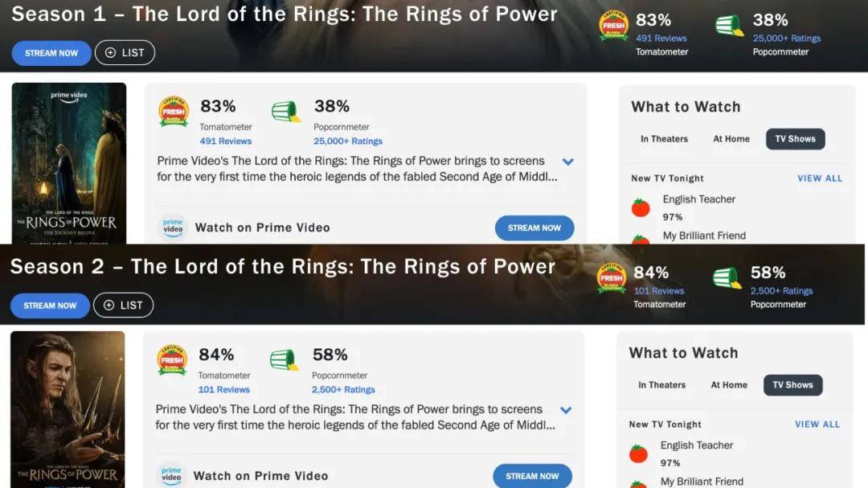Screen dimensions: 868x488
Task: Click popcorn bucket icon beside 58% in Season 2 card
Action: (x=285, y=360)
